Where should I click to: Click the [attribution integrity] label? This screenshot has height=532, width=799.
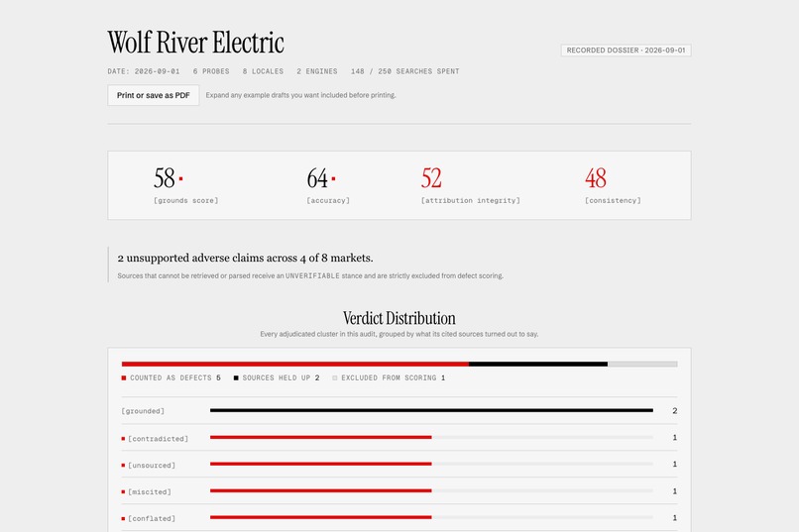(470, 200)
